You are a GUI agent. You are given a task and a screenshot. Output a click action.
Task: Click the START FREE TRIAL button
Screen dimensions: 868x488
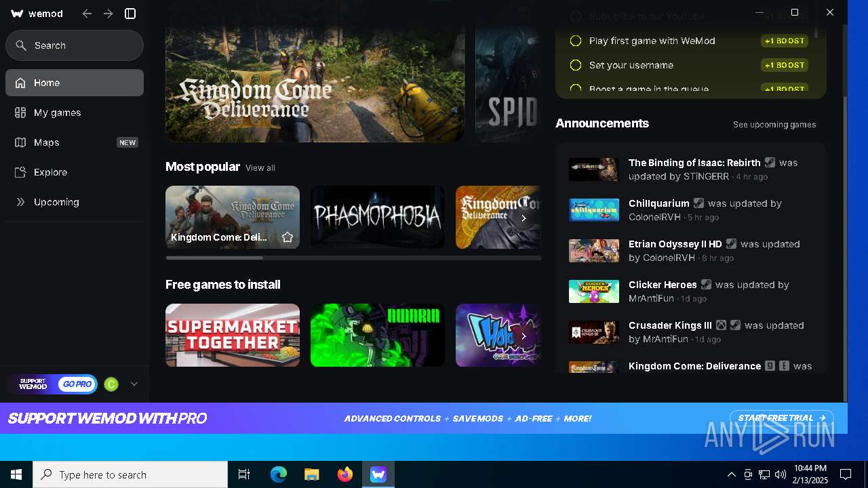[x=781, y=418]
